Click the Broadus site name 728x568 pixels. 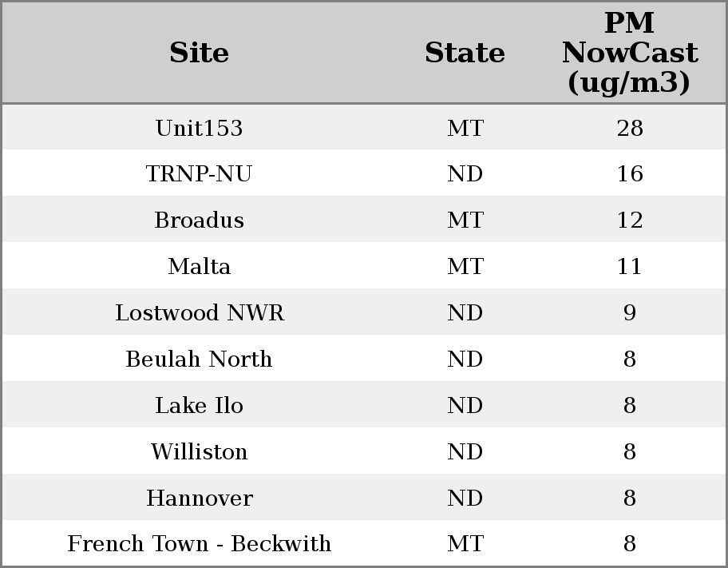click(x=199, y=220)
